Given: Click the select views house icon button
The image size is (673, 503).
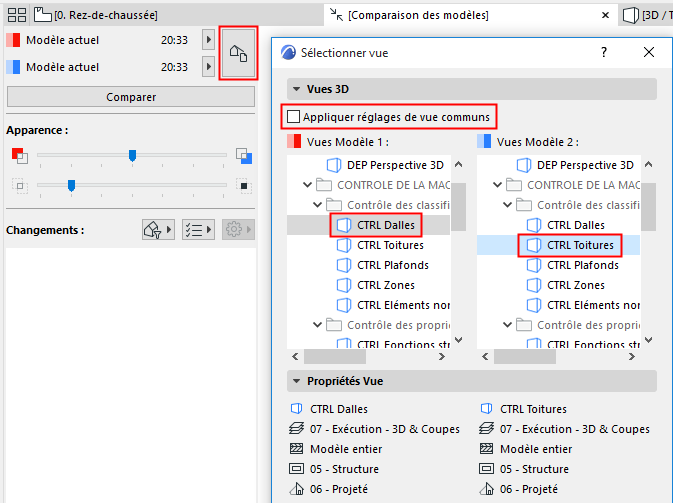Looking at the screenshot, I should 238,54.
